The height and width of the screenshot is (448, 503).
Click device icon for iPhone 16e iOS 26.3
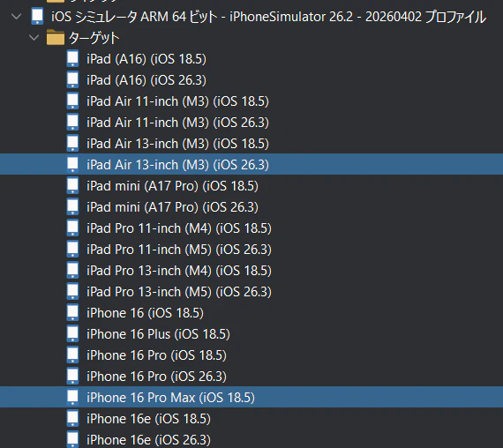[x=72, y=440]
